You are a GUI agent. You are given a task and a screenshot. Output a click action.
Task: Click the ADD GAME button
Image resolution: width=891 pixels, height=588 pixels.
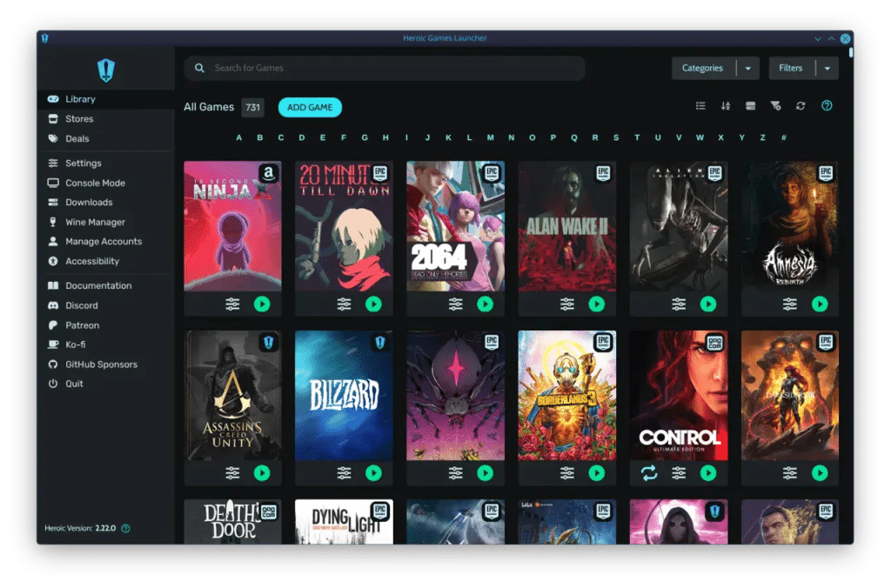(310, 107)
